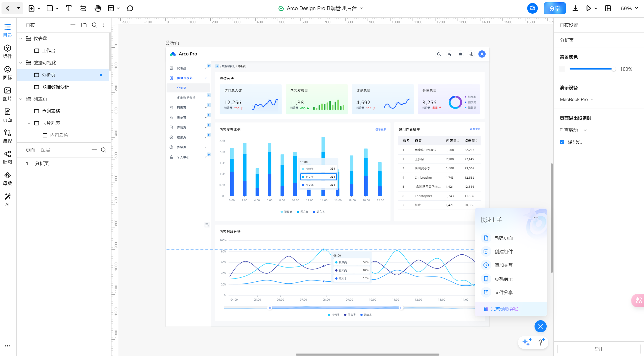Open the AI magic wand panel

pyautogui.click(x=8, y=200)
